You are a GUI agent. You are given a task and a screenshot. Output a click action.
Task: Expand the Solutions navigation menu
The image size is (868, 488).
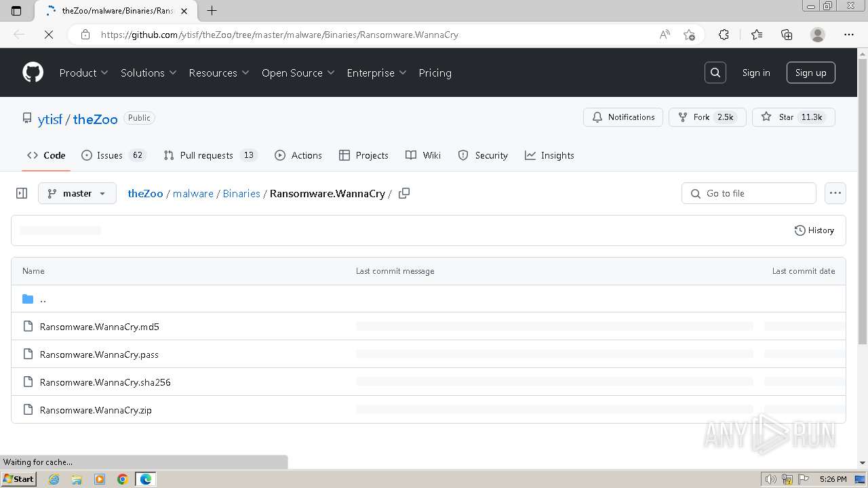coord(149,73)
